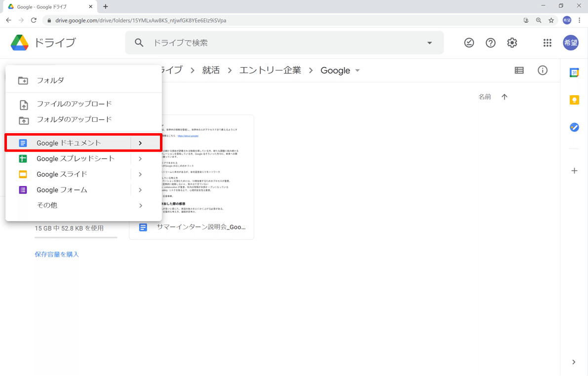588x376 pixels.
Task: Open the Google apps launcher grid
Action: pyautogui.click(x=547, y=42)
